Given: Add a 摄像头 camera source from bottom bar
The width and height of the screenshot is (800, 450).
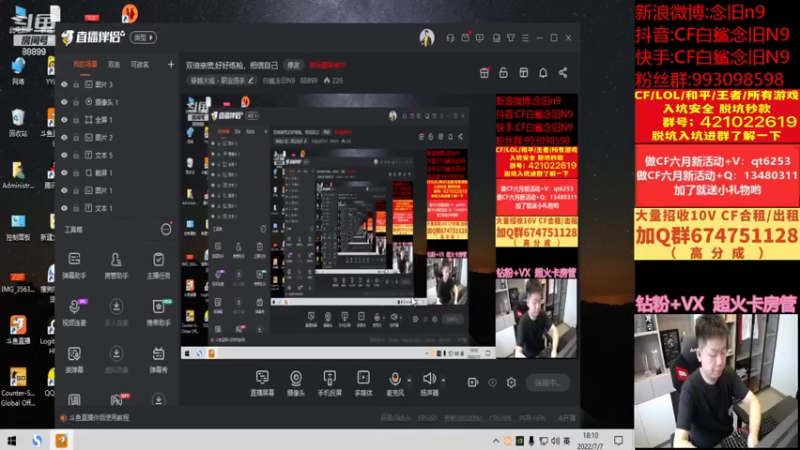Looking at the screenshot, I should click(x=296, y=383).
